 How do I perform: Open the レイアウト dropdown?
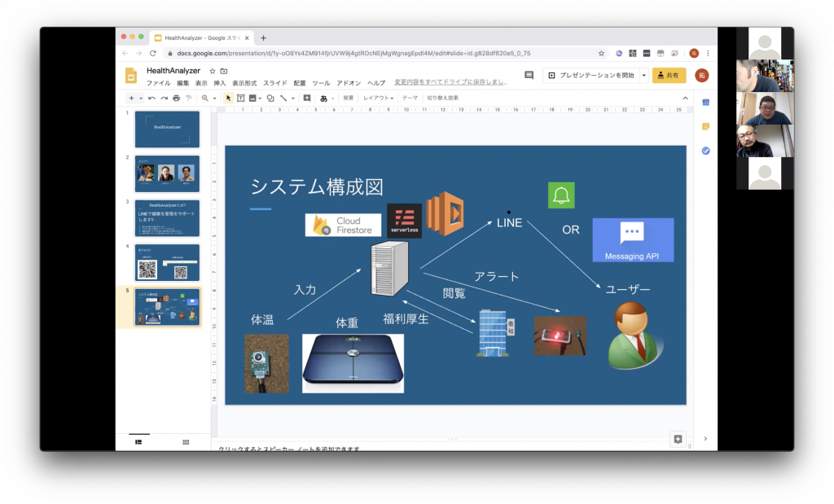pos(378,99)
